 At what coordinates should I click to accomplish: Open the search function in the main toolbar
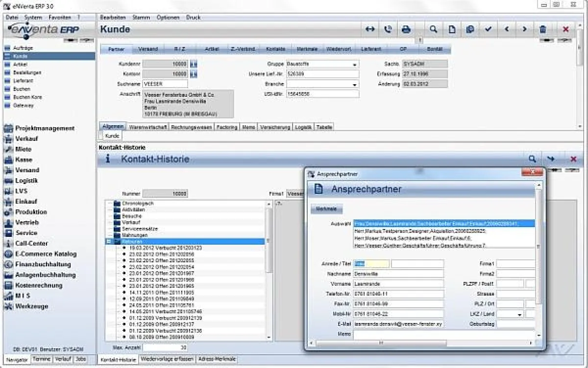click(433, 29)
